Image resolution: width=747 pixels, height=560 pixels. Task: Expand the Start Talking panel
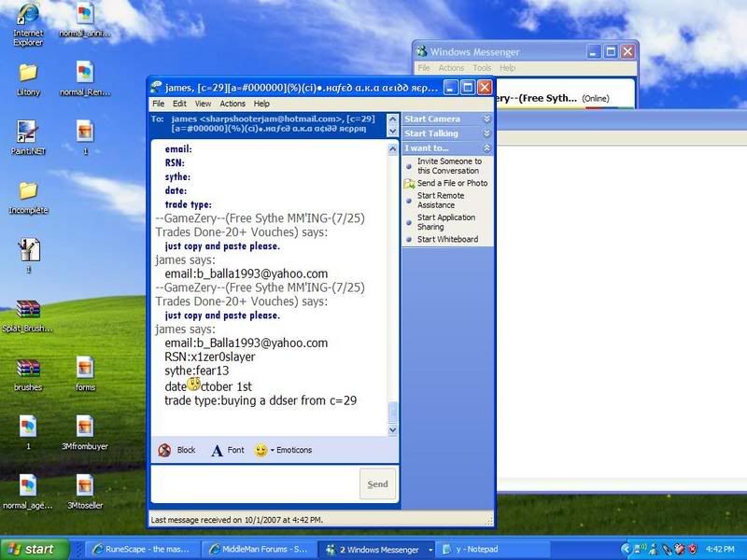[x=486, y=133]
